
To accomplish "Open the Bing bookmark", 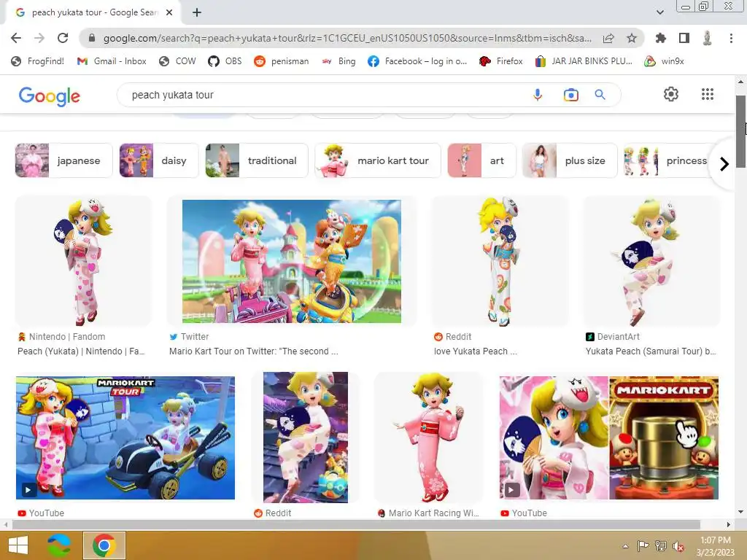I will click(x=338, y=61).
